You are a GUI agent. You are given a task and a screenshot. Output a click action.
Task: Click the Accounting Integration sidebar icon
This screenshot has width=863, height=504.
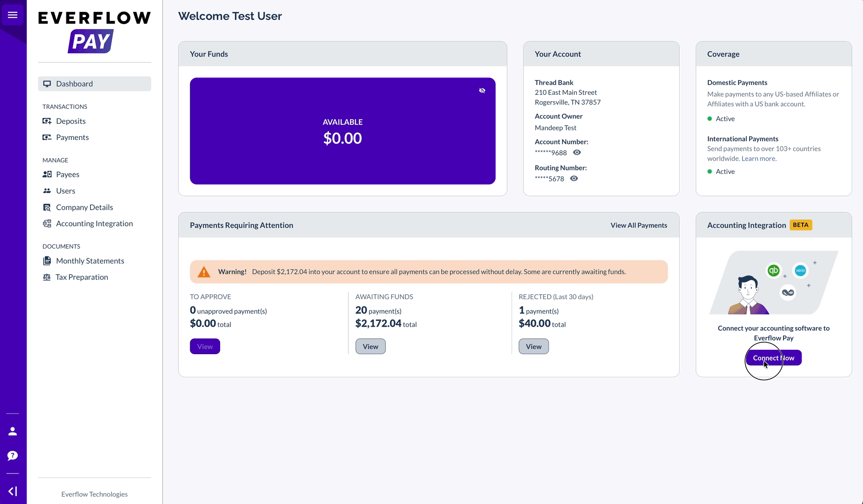pyautogui.click(x=47, y=224)
